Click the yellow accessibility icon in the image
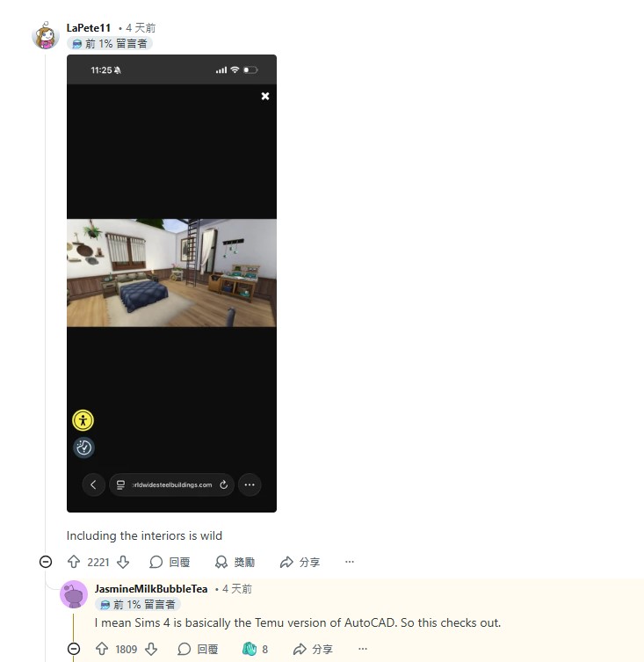This screenshot has height=662, width=644. [x=83, y=420]
